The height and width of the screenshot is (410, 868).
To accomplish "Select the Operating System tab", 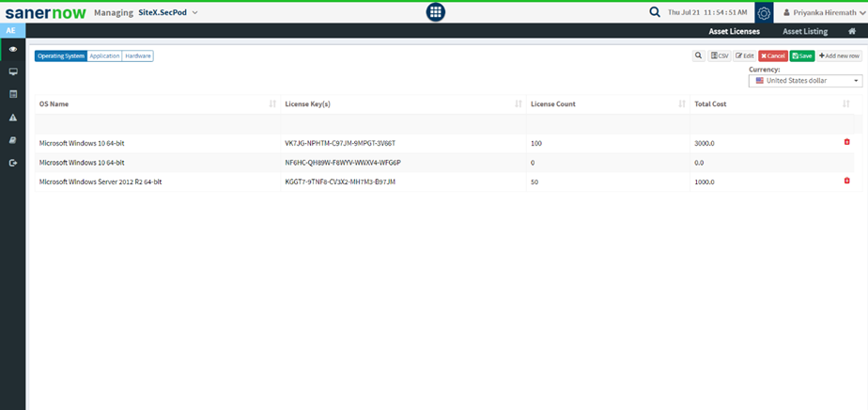I will tap(61, 56).
